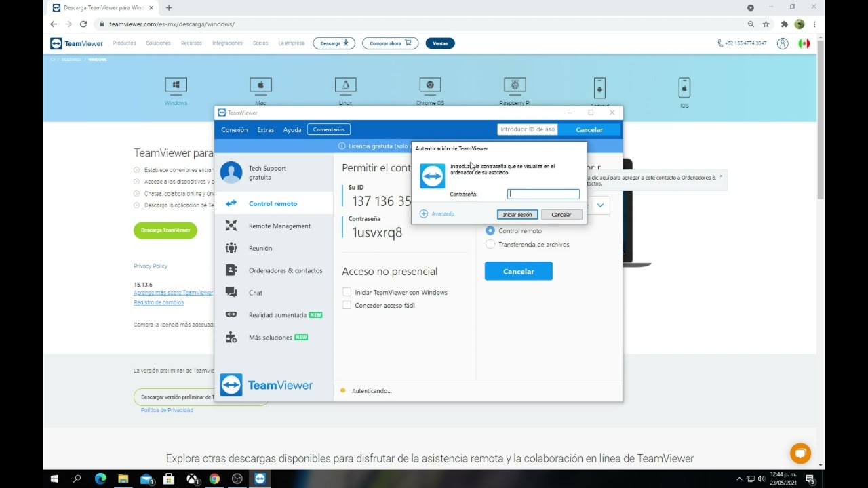The width and height of the screenshot is (868, 488).
Task: Click Tech Support profile avatar
Action: (x=231, y=172)
